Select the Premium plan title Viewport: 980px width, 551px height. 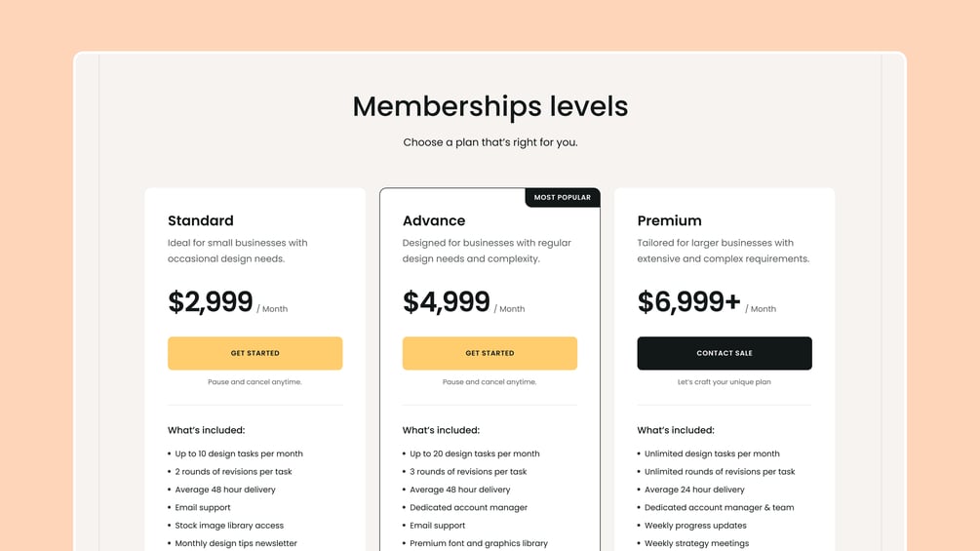[669, 220]
